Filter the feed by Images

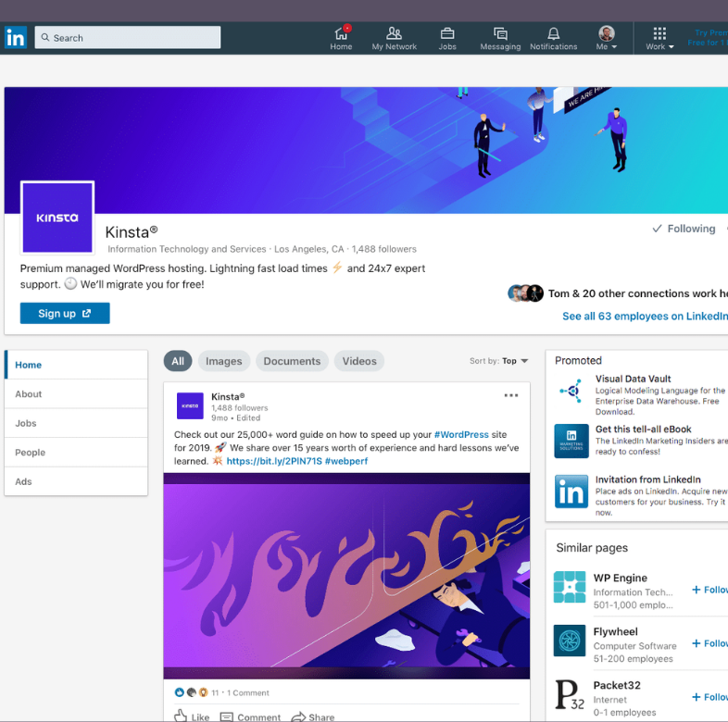point(224,361)
